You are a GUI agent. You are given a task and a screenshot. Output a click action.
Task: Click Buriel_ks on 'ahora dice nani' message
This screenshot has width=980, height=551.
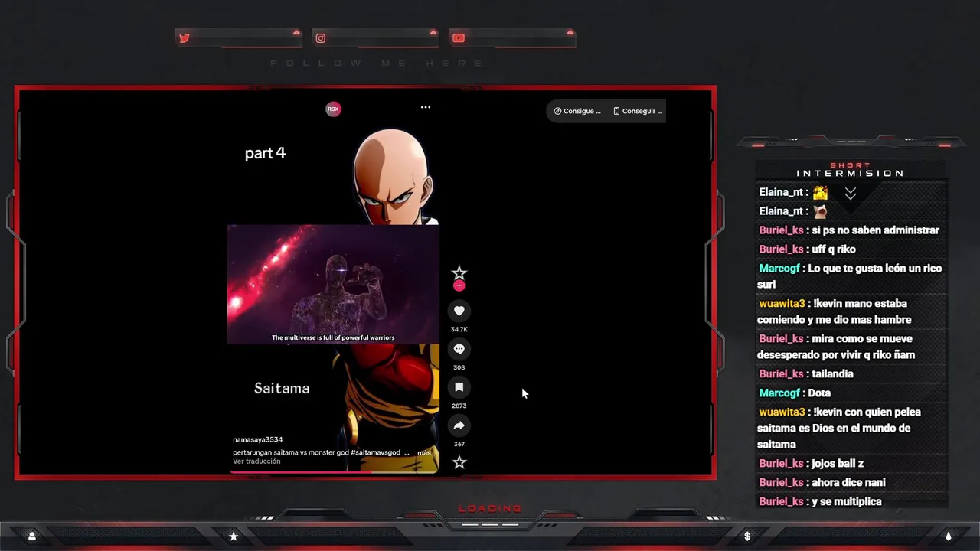point(781,483)
